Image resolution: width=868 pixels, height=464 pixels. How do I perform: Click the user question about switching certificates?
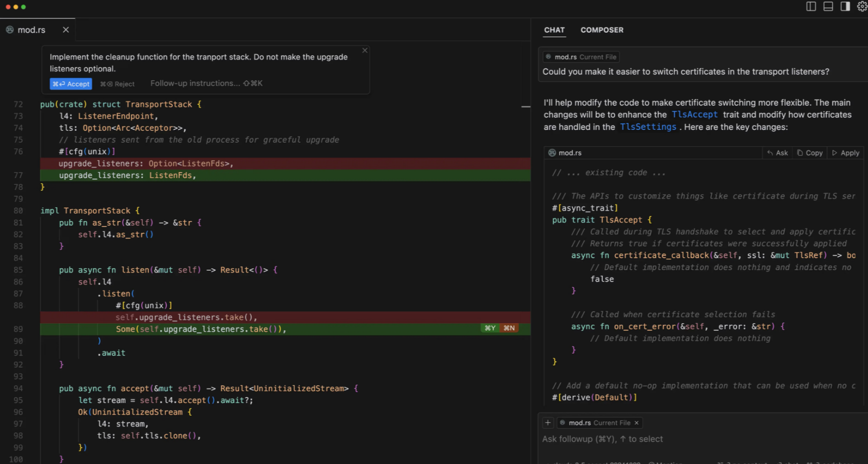point(686,71)
